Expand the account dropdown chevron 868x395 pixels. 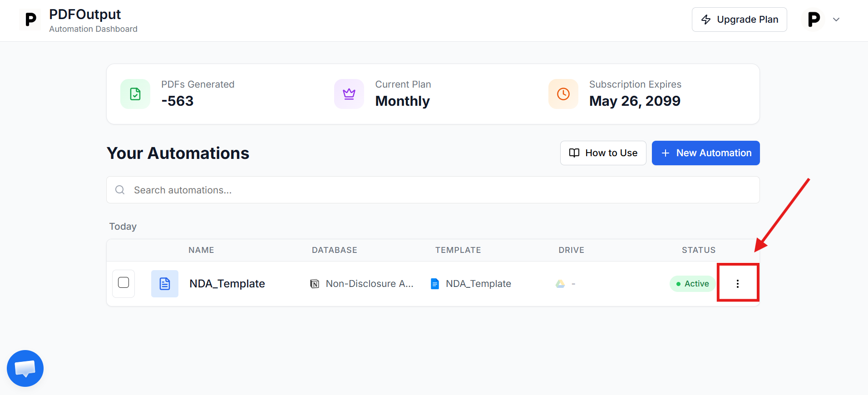tap(836, 20)
